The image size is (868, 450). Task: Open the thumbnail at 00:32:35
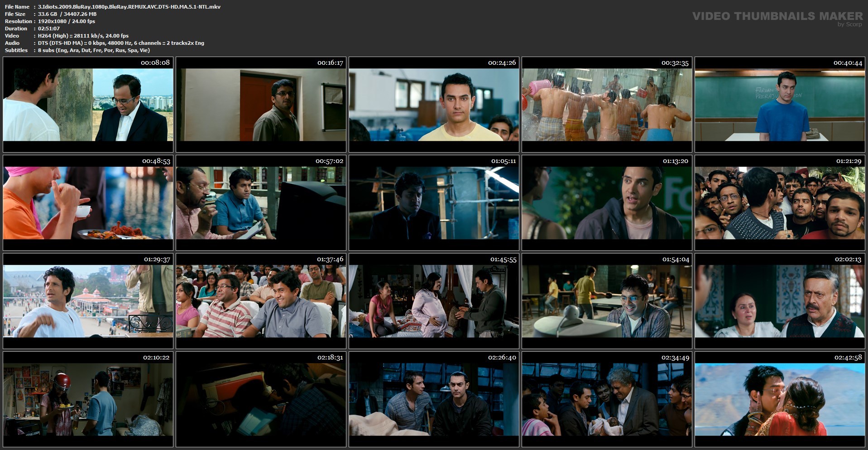[x=607, y=105]
